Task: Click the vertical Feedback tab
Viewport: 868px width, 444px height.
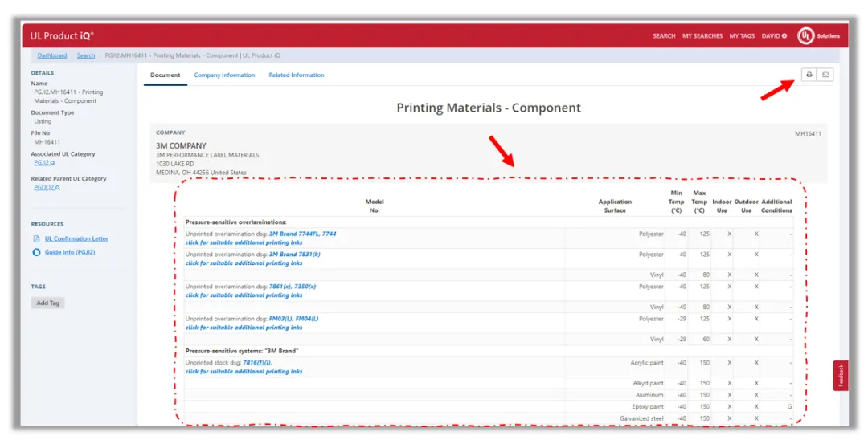Action: coord(841,376)
